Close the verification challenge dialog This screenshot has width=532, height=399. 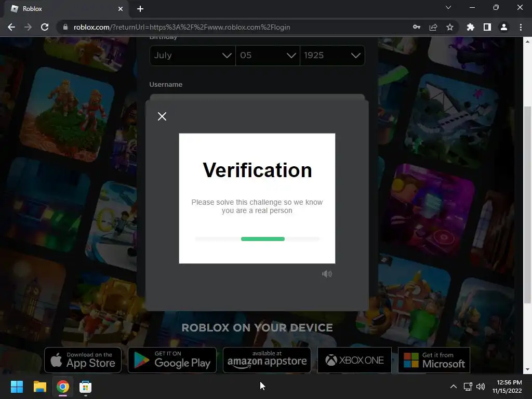coord(162,116)
